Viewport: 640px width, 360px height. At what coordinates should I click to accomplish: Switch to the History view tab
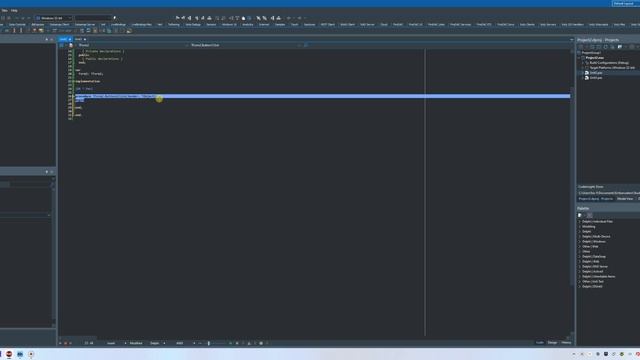566,342
